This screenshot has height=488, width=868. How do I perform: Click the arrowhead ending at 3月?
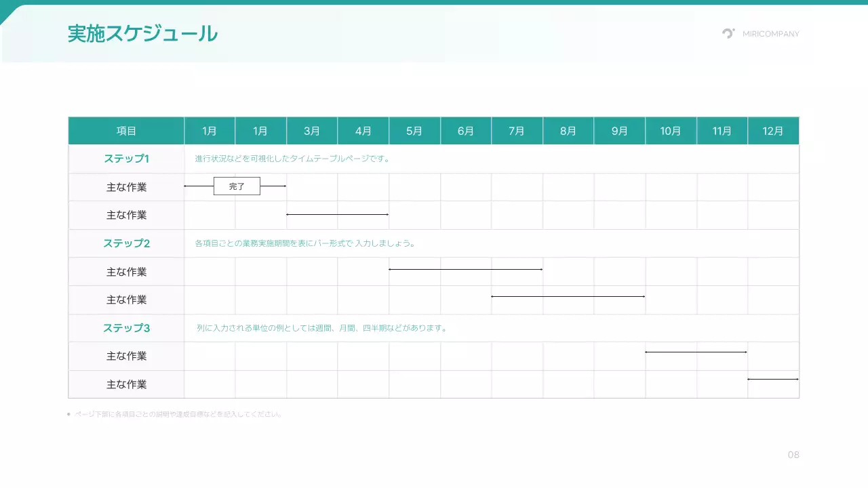285,185
